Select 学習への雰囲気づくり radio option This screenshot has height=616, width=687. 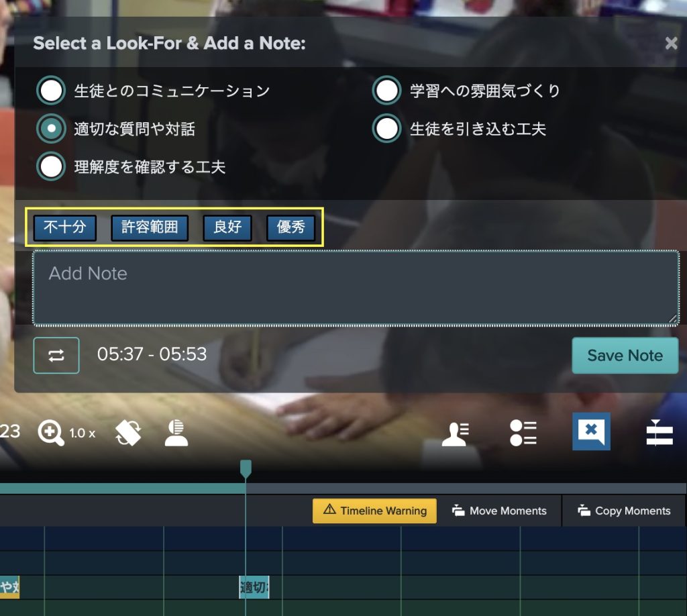click(387, 91)
